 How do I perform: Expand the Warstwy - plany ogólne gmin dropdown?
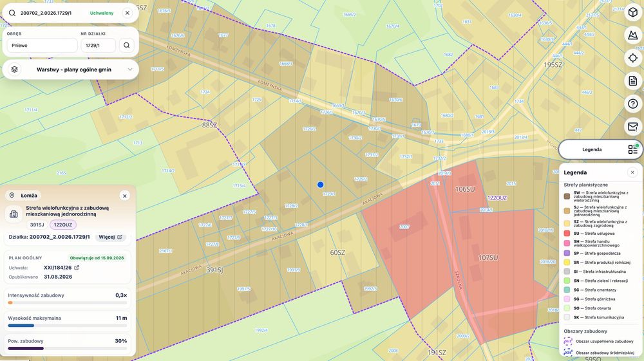tap(71, 69)
